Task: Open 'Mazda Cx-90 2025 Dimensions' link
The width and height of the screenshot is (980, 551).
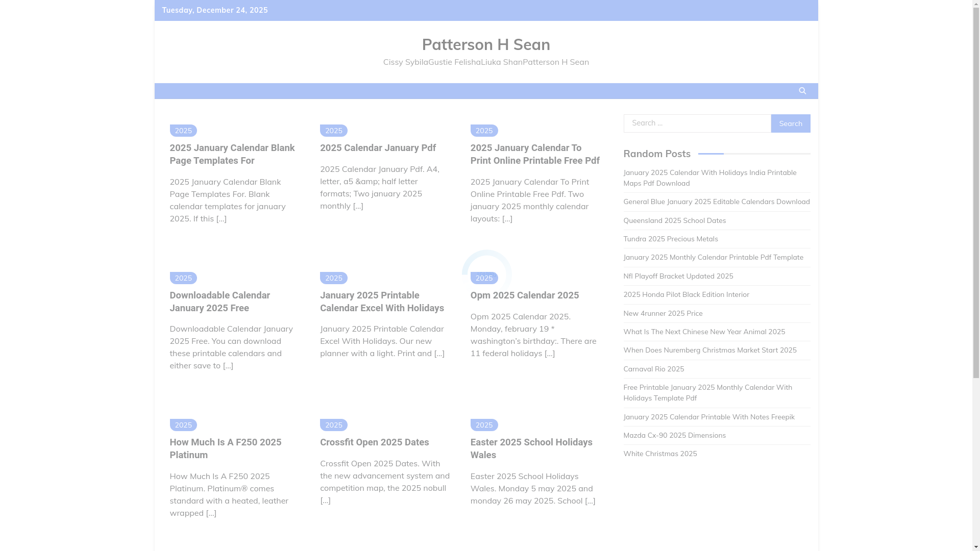Action: click(x=674, y=435)
